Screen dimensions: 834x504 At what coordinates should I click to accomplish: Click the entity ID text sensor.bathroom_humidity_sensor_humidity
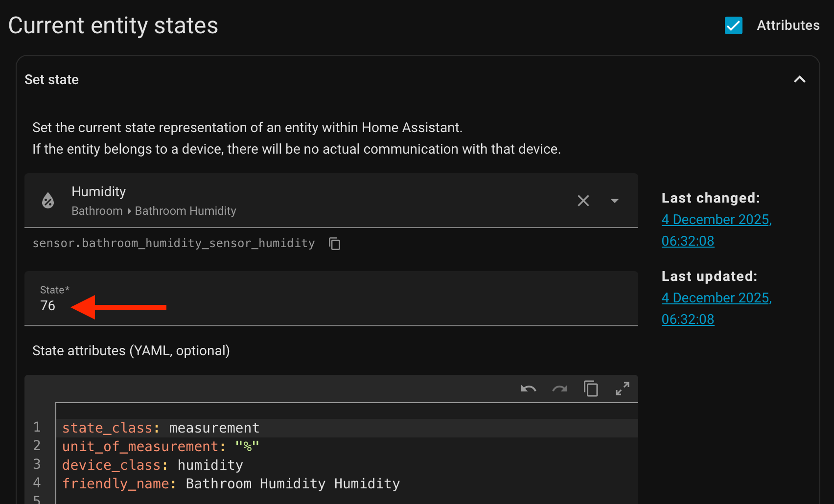tap(174, 243)
